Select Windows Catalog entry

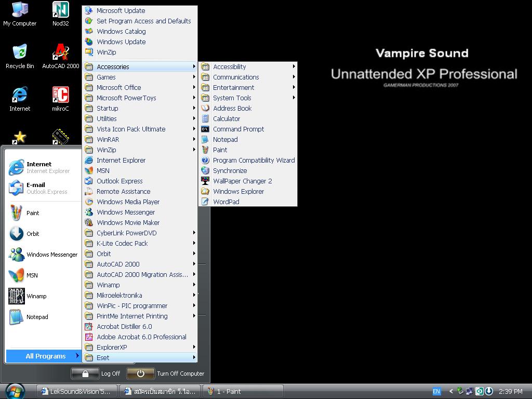point(140,32)
